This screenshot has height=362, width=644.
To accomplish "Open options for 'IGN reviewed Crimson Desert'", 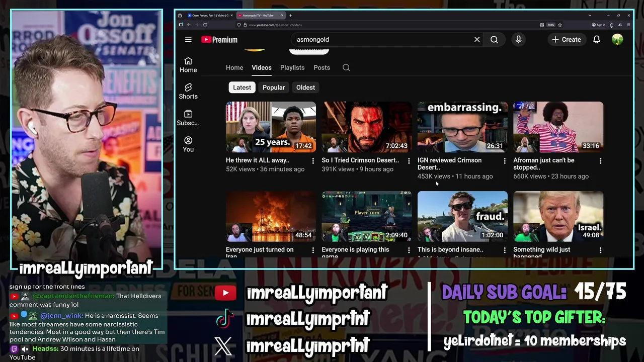I will coord(505,161).
